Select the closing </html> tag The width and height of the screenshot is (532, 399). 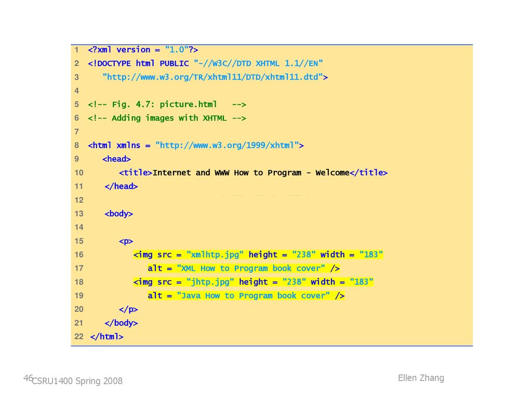(107, 337)
